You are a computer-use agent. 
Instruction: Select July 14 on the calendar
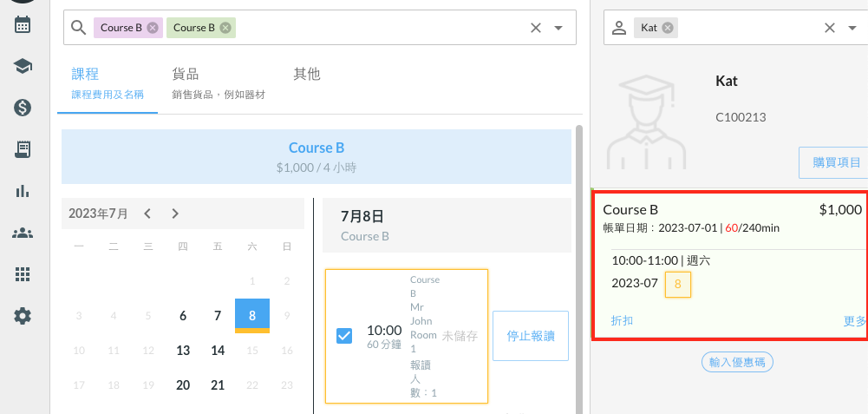pyautogui.click(x=218, y=351)
